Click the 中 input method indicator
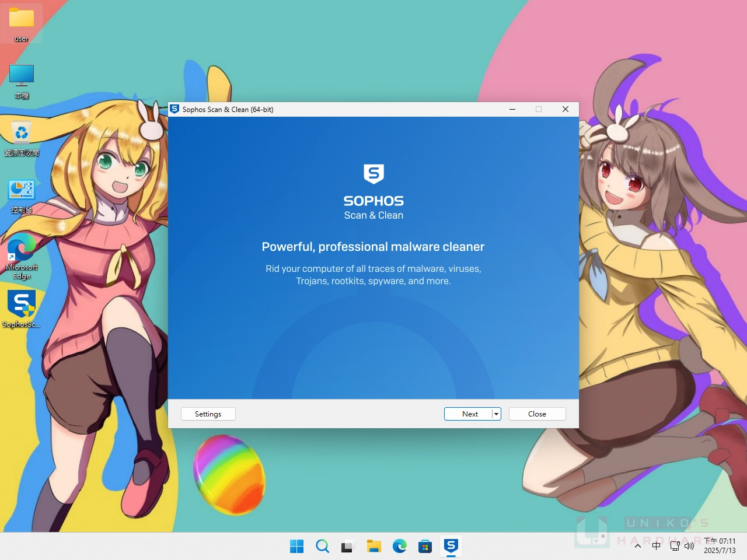 [656, 546]
